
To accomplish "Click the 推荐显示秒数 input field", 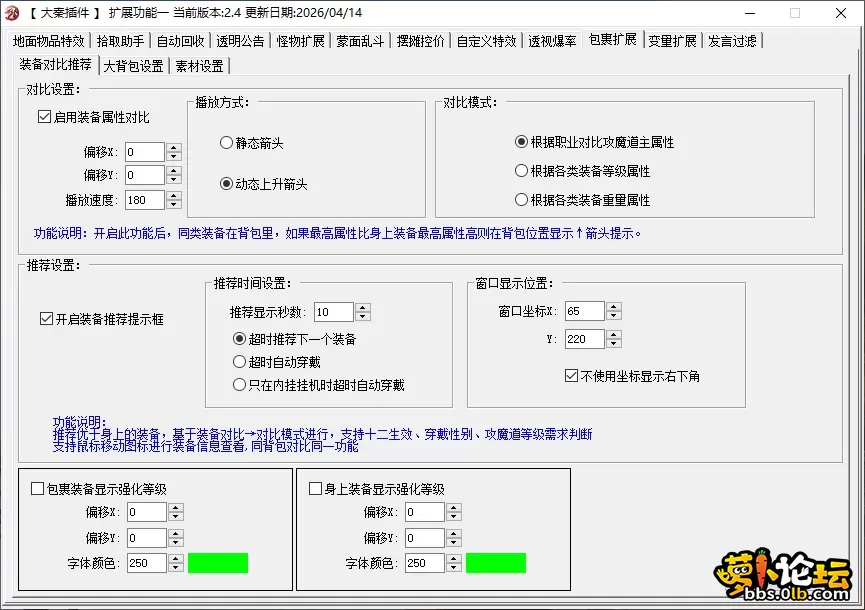I will click(334, 312).
